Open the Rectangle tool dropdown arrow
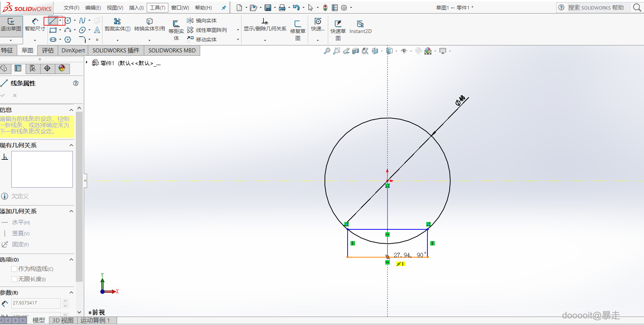This screenshot has width=644, height=325. (60, 30)
